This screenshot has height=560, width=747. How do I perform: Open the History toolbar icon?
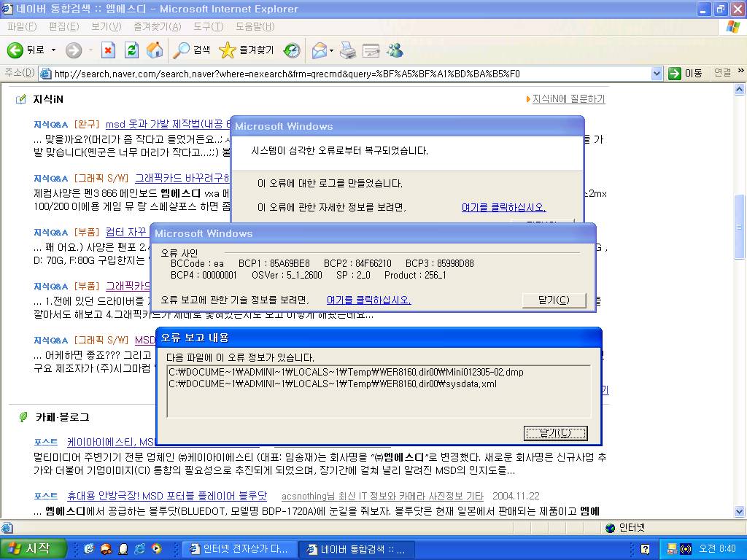tap(292, 50)
